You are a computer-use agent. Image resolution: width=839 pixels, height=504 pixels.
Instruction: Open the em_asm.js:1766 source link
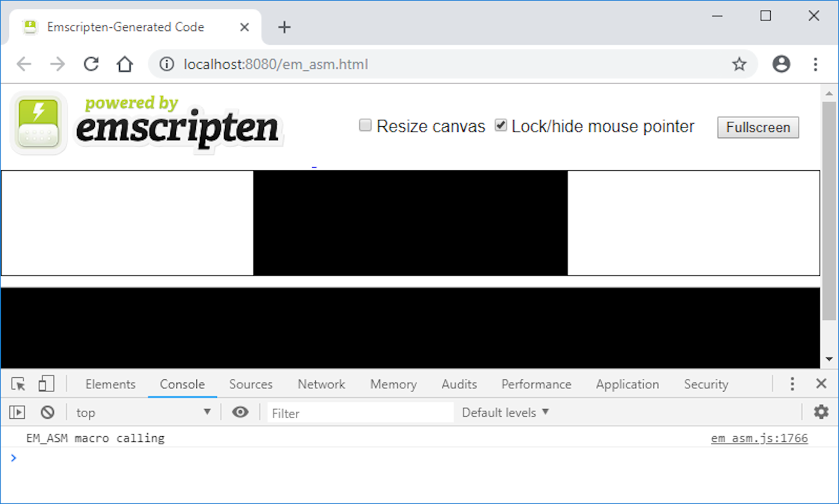[x=759, y=438]
